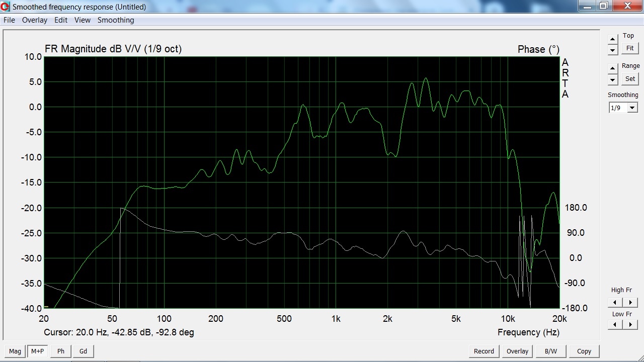Minimize the Smoothed frequency response window
644x362 pixels.
coord(586,6)
